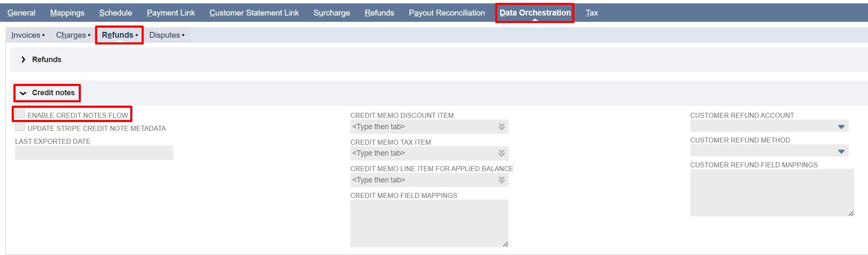Go to the Tax tab
This screenshot has height=255, width=868.
point(592,13)
